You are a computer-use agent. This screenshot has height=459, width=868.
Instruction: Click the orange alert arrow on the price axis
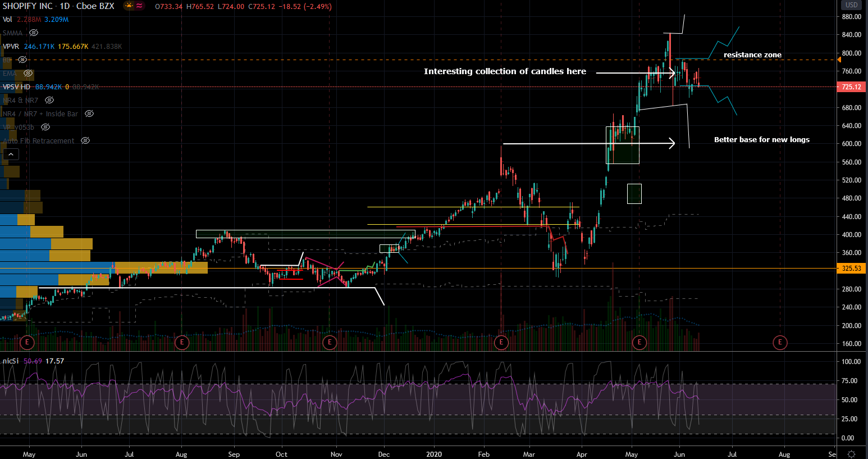839,59
